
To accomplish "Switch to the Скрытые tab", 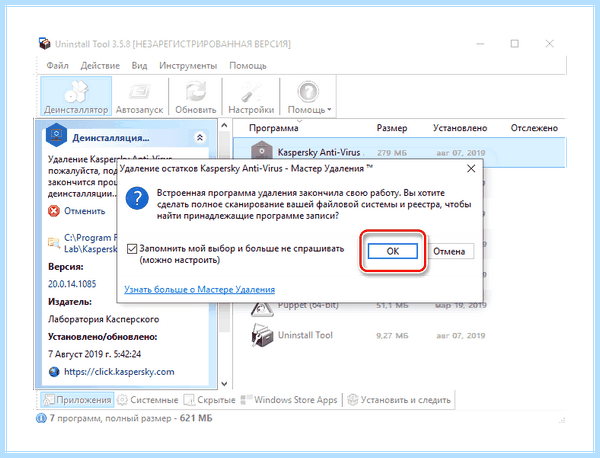I will click(x=210, y=400).
